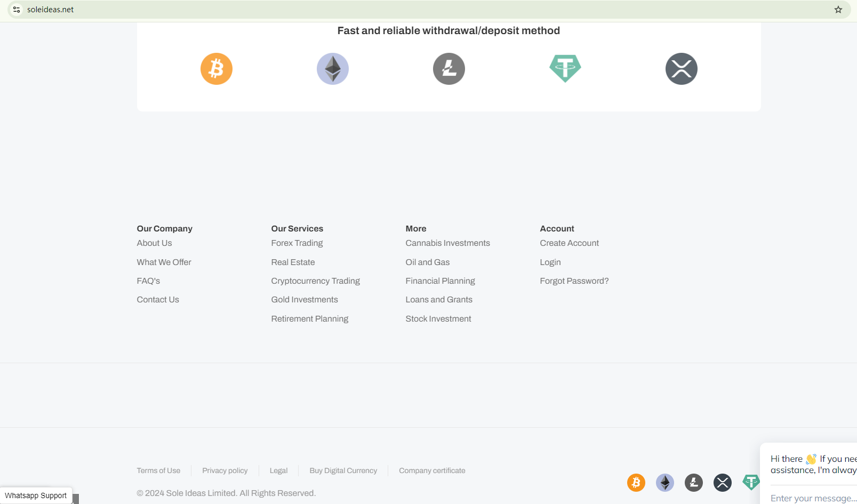The image size is (857, 504).
Task: Go to Retirement Planning
Action: (x=310, y=319)
